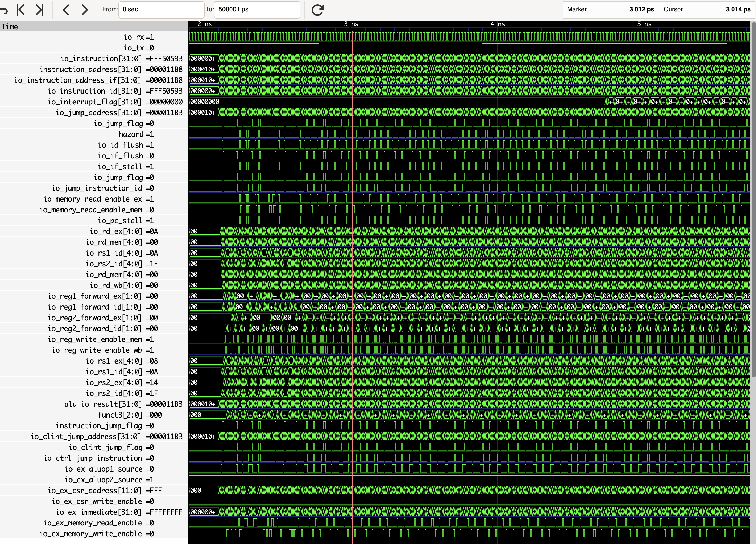Select the io_reg2_forward_id[1:0] signal
The image size is (756, 544).
point(94,329)
